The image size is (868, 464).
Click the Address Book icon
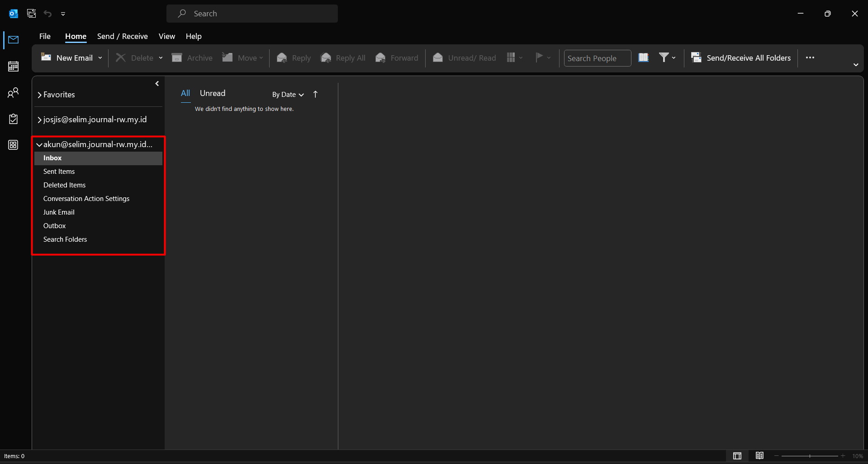[643, 57]
